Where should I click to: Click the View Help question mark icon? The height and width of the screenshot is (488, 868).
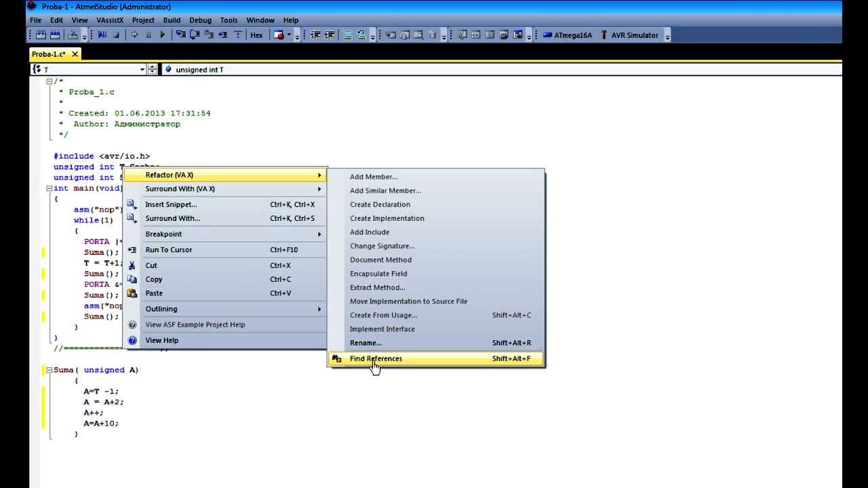(x=132, y=340)
